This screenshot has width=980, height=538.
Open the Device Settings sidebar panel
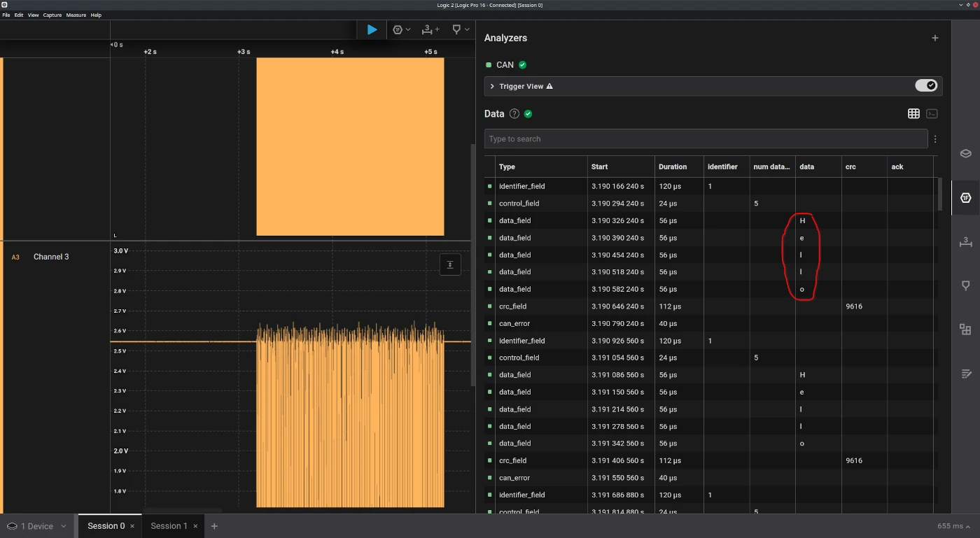[965, 153]
